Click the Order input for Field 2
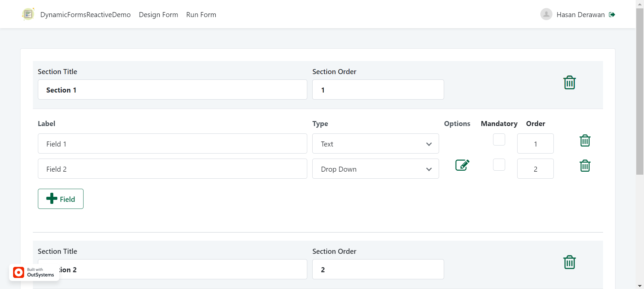Screen dimensions: 644x289 pyautogui.click(x=535, y=169)
